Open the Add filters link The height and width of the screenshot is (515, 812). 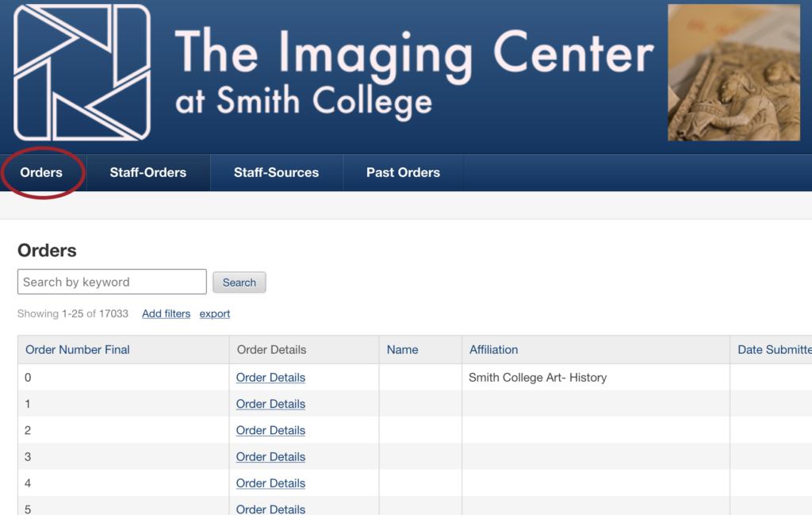(167, 313)
